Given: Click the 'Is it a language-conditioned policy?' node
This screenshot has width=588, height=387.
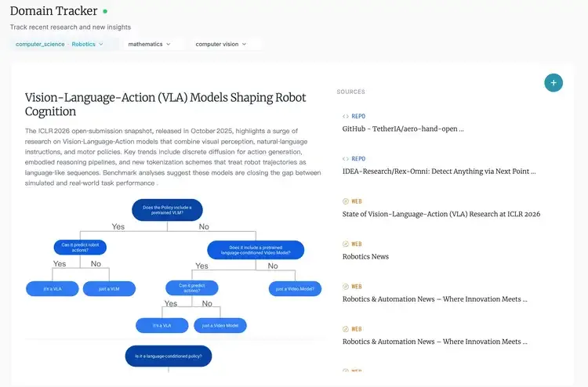Looking at the screenshot, I should tap(168, 356).
